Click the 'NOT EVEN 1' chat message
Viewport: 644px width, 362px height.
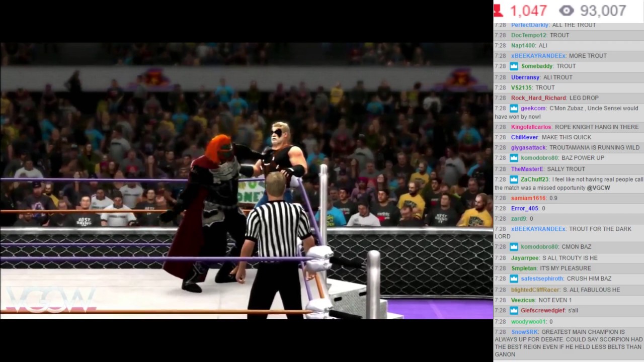(556, 300)
